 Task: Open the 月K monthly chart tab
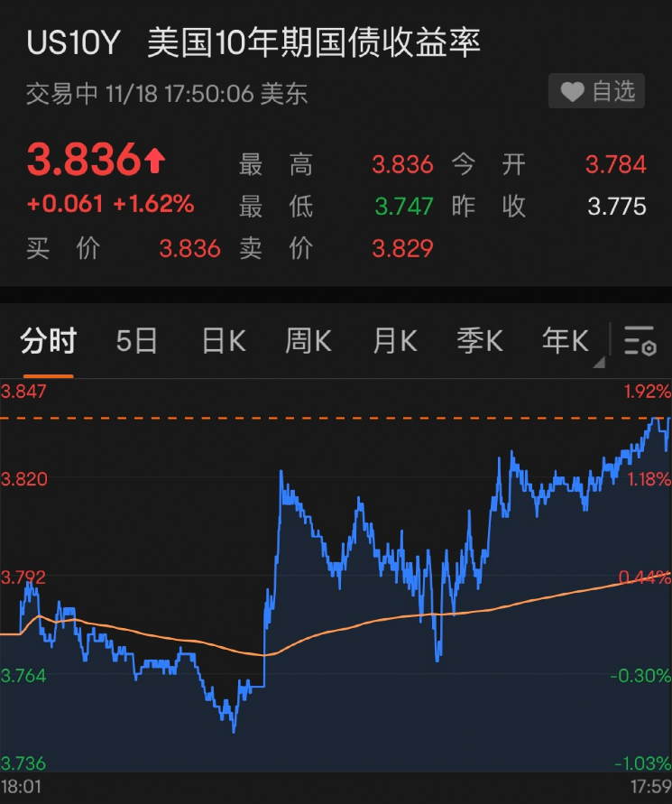coord(395,341)
